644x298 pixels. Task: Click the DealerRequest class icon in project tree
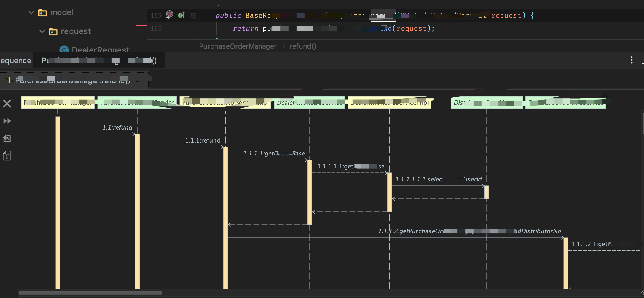[64, 50]
